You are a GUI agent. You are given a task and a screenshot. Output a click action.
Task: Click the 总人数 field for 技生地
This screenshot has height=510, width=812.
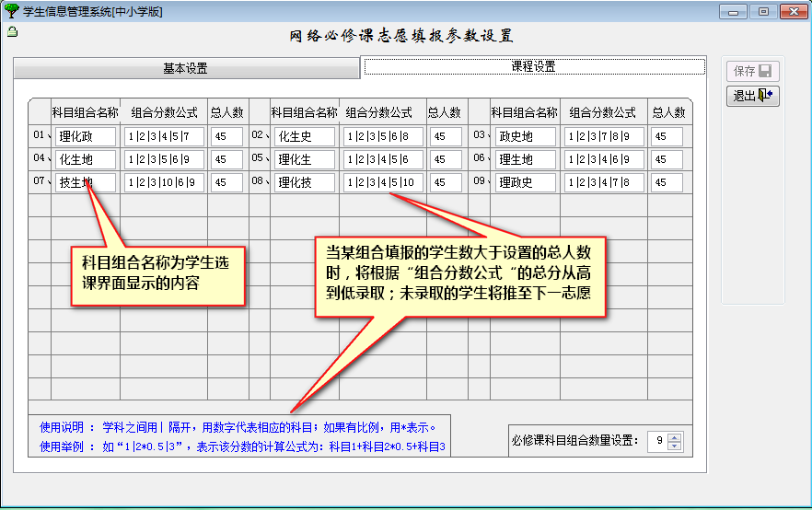(226, 182)
